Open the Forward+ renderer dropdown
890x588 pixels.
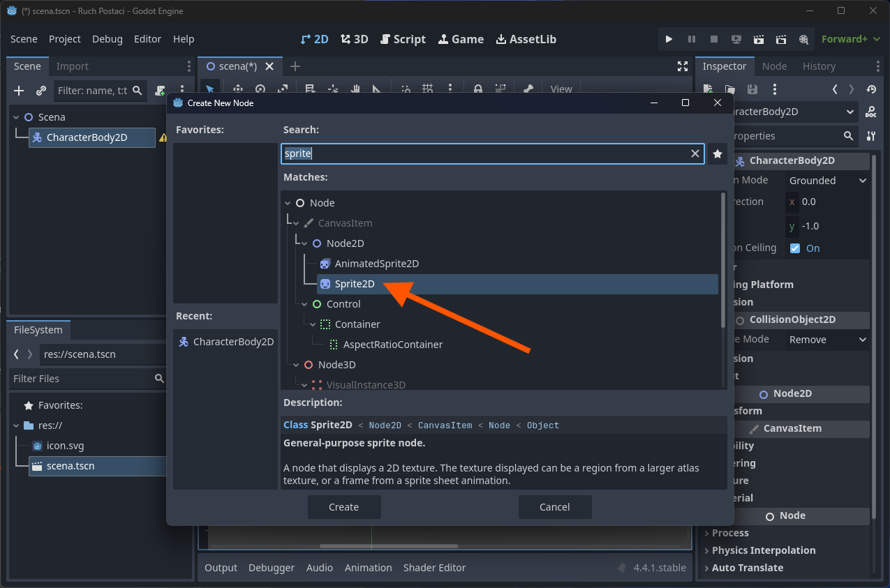(850, 39)
